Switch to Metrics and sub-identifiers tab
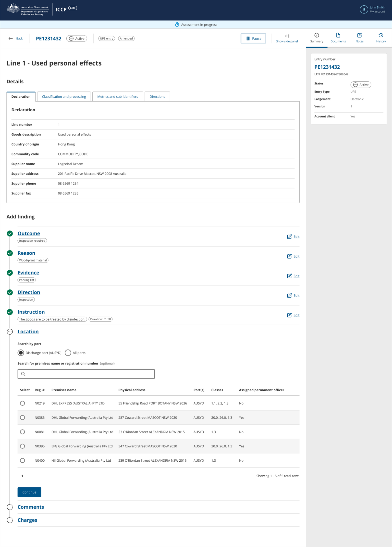 [x=118, y=97]
